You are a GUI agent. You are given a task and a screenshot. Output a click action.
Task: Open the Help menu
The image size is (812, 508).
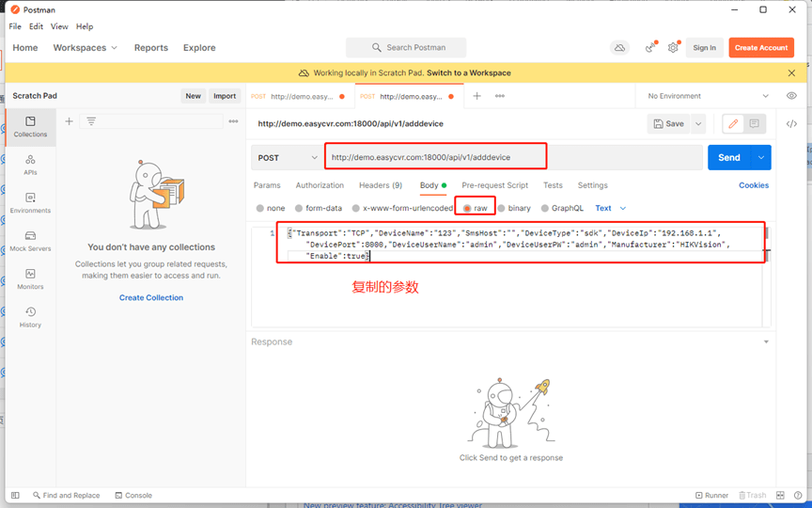[85, 26]
